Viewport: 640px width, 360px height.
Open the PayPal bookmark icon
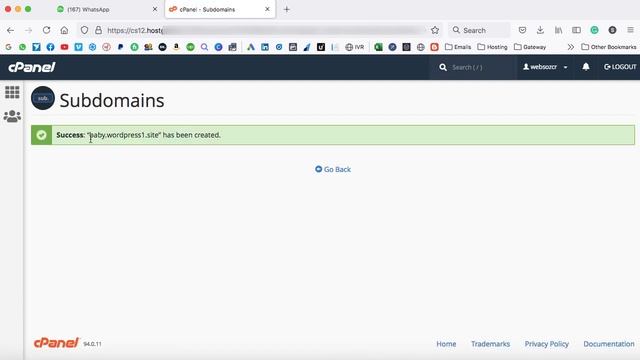click(120, 47)
